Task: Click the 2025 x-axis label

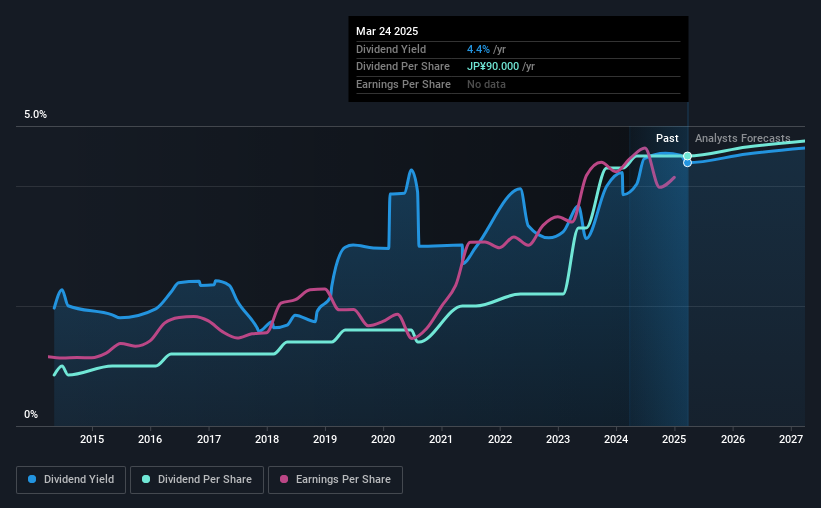Action: (x=674, y=439)
